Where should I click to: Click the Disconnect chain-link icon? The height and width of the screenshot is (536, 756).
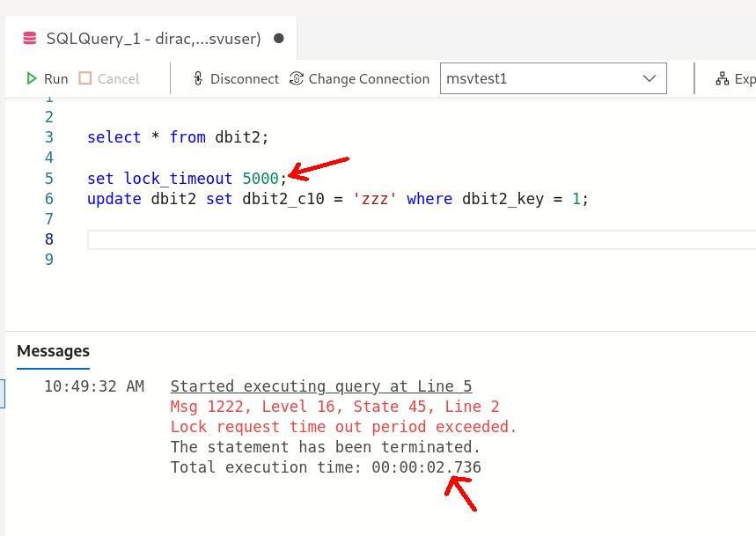click(x=198, y=78)
